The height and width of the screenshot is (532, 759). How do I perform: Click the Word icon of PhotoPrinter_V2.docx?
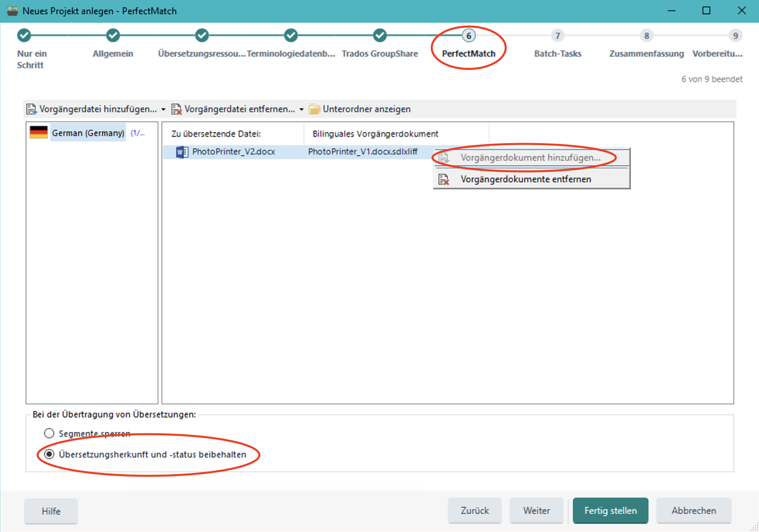tap(182, 152)
